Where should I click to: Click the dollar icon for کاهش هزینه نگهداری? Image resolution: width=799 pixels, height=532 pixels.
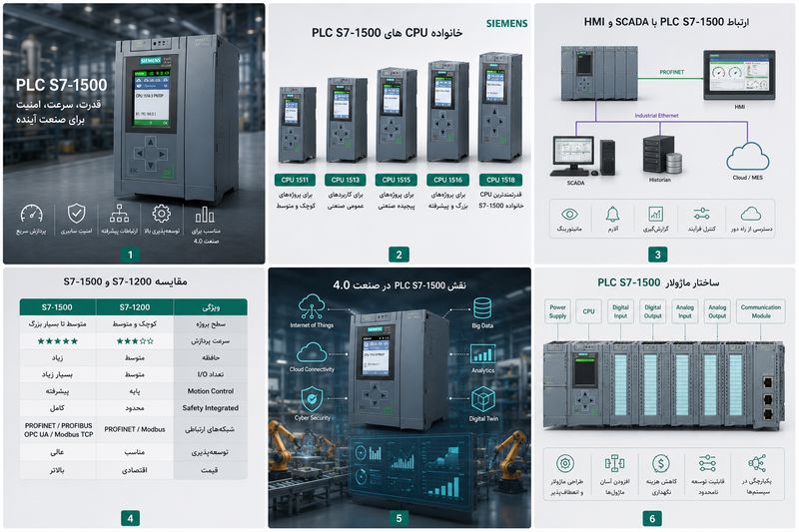coord(661,464)
